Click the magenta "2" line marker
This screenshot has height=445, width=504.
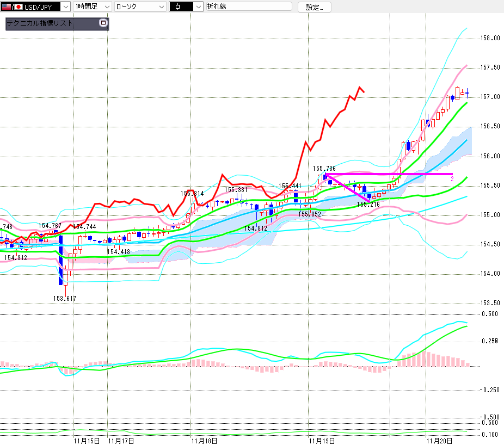tap(452, 178)
